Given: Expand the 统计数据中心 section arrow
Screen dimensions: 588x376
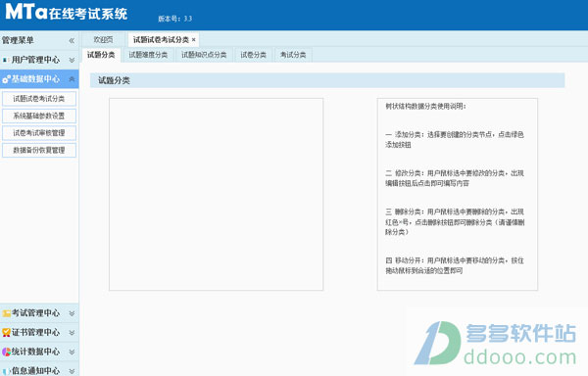Looking at the screenshot, I should (x=72, y=352).
